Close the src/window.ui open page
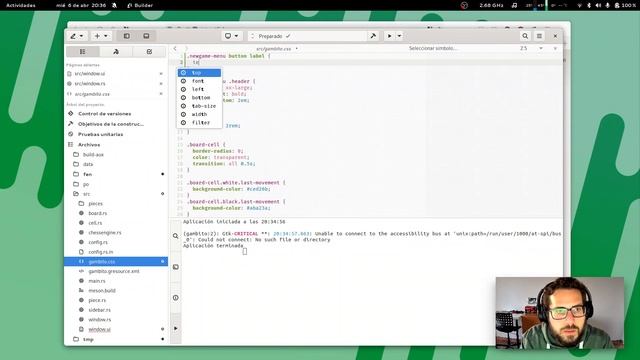Image resolution: width=640 pixels, height=360 pixels. (161, 73)
